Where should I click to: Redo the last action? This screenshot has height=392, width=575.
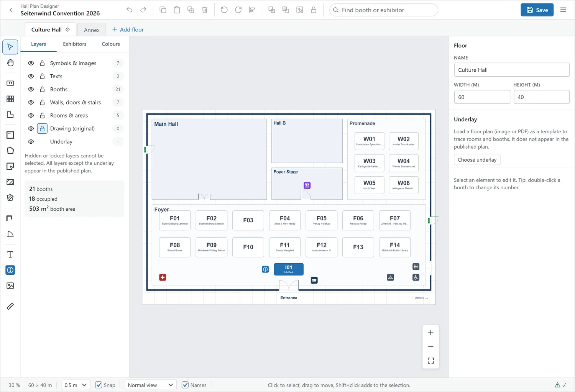point(143,10)
